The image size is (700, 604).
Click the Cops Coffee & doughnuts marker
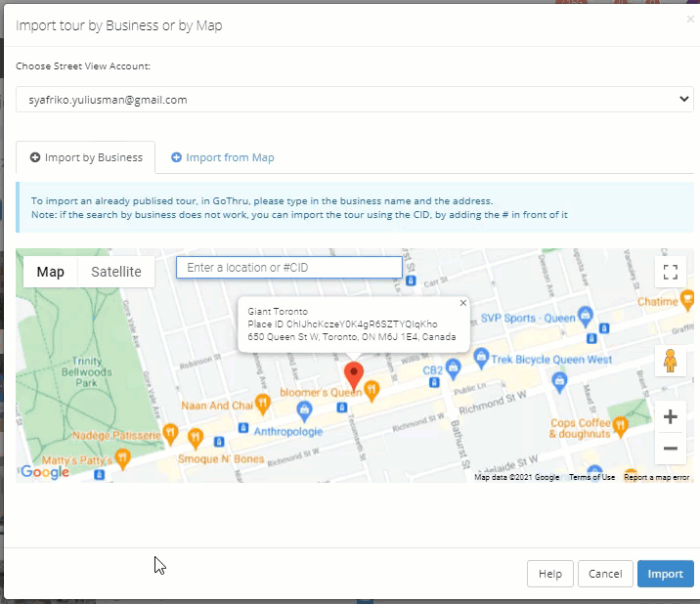[x=621, y=426]
